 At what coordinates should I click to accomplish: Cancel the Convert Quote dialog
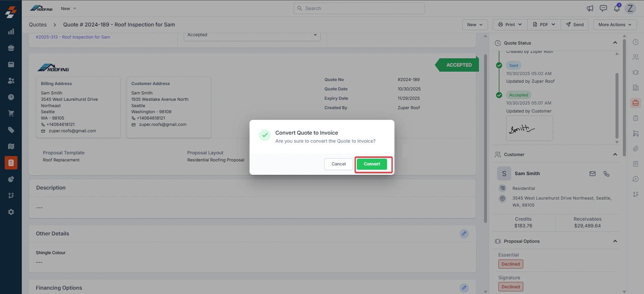pos(338,164)
